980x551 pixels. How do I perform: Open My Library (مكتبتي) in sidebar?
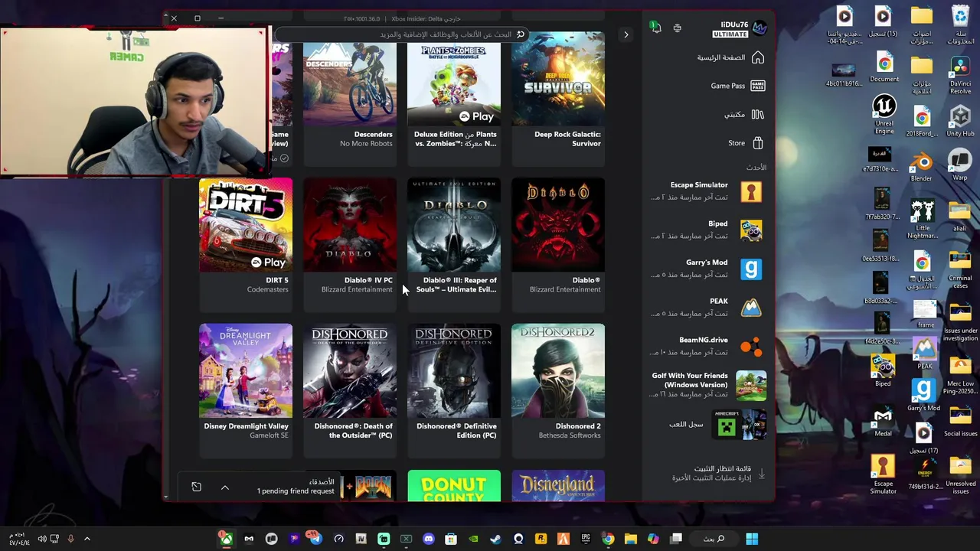[x=743, y=114]
